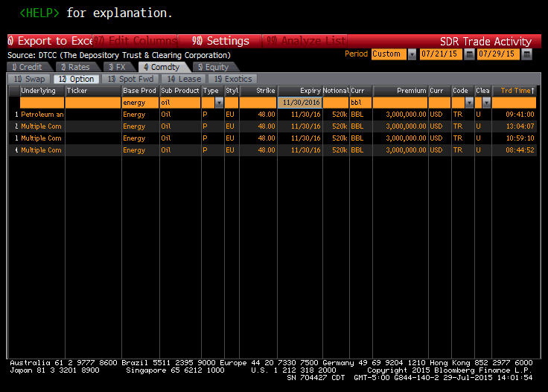Image resolution: width=548 pixels, height=392 pixels.
Task: Select the Exotics sub-tab
Action: tap(235, 79)
